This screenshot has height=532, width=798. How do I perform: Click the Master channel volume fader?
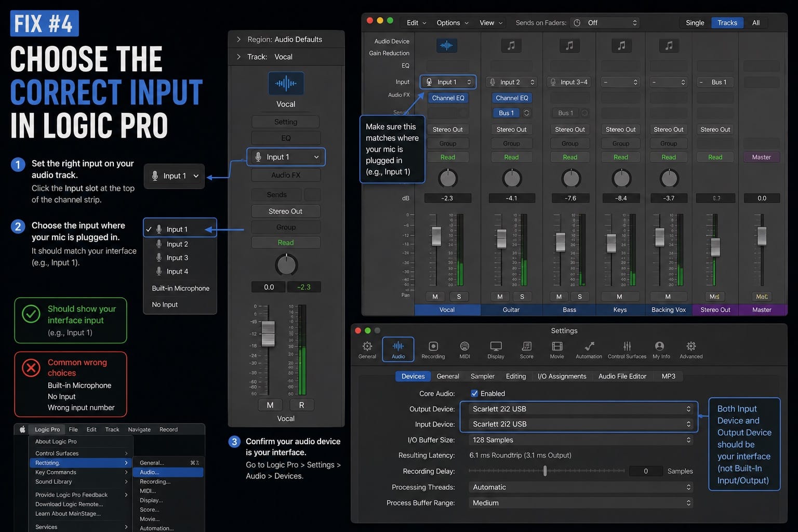762,236
